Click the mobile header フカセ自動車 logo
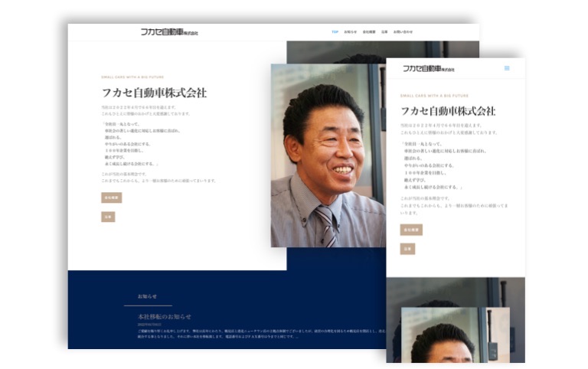The width and height of the screenshot is (588, 369). click(429, 68)
